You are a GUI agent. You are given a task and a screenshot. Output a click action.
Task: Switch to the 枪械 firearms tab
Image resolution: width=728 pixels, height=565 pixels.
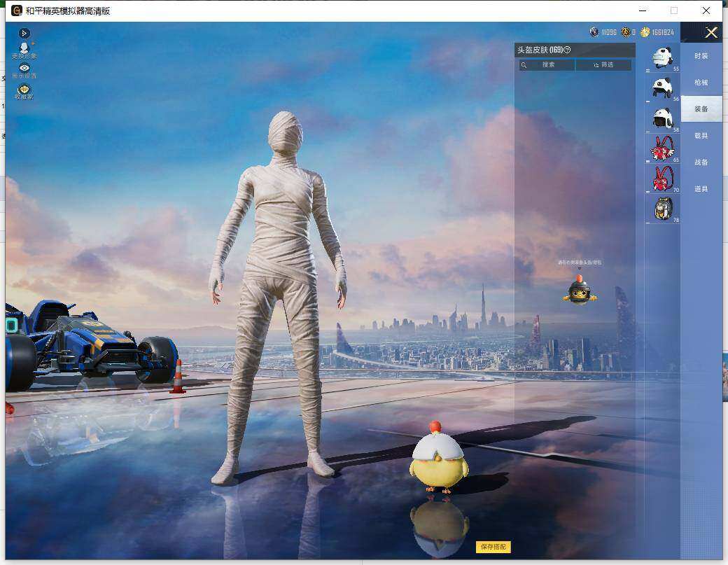pos(701,82)
